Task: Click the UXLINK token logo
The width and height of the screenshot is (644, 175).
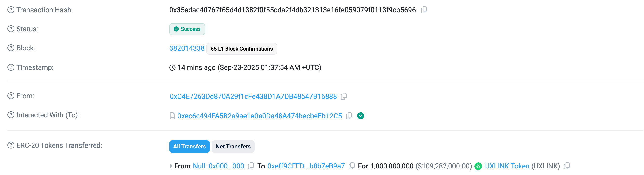Action: click(478, 166)
